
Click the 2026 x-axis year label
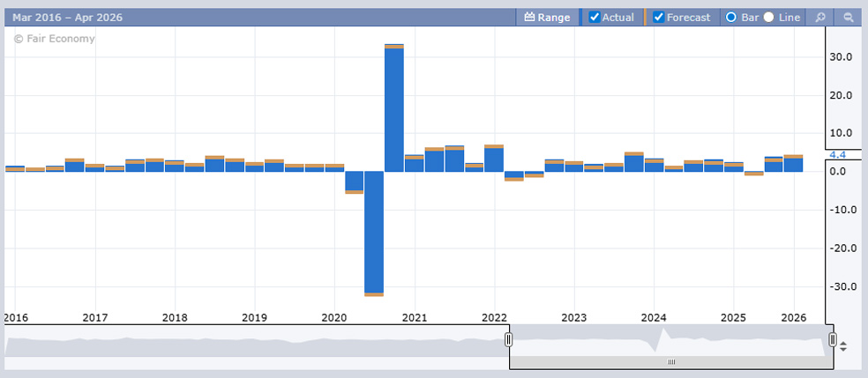[x=795, y=318]
